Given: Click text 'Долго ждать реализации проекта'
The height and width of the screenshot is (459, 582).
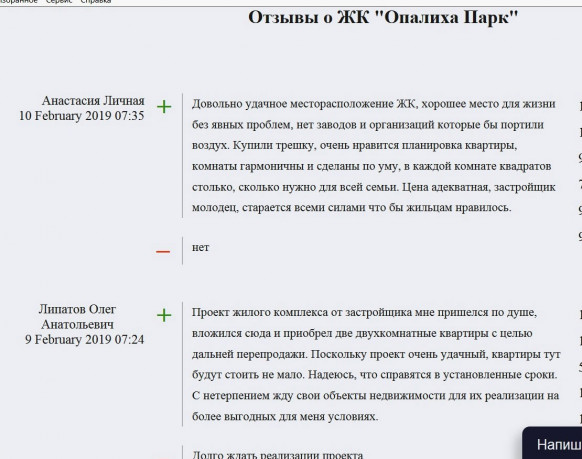Looking at the screenshot, I should [x=278, y=455].
